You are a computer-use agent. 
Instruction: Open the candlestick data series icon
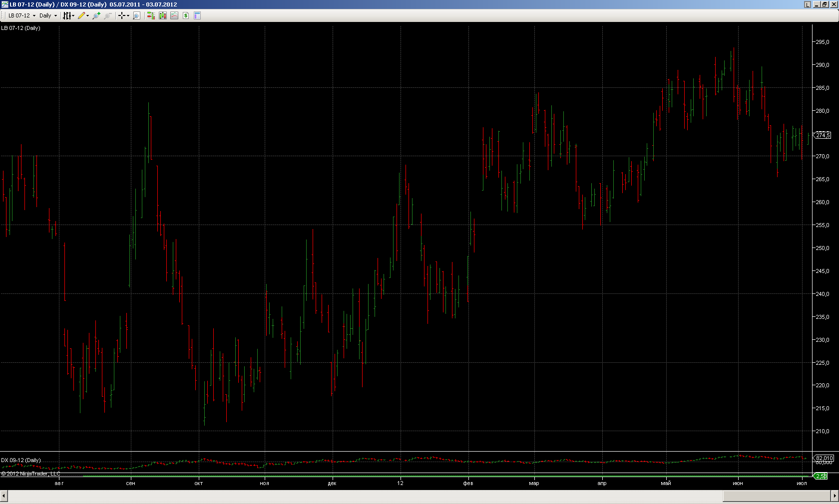coord(163,15)
